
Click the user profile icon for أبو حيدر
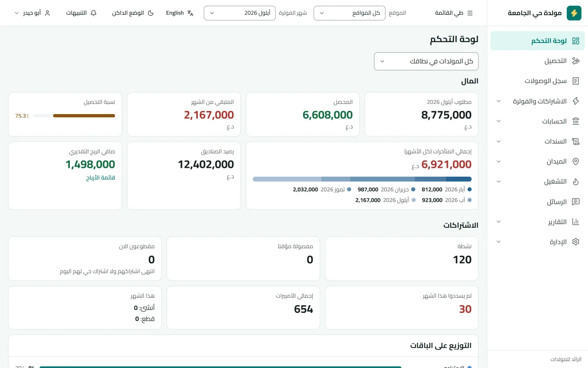(x=47, y=13)
